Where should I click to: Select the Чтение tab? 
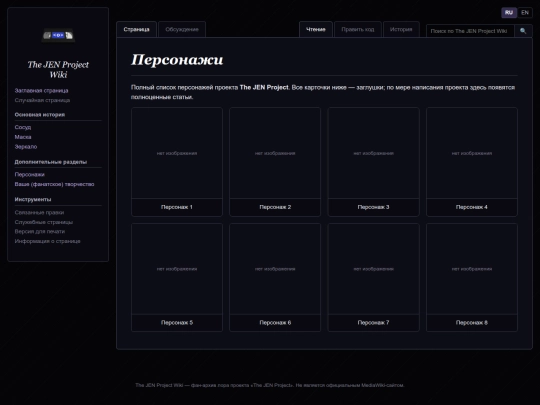tap(316, 29)
